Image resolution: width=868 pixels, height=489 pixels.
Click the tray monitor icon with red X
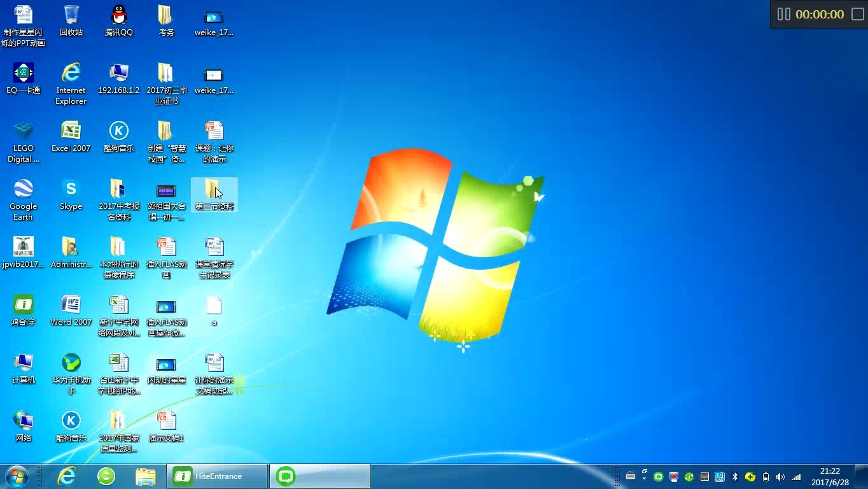674,477
